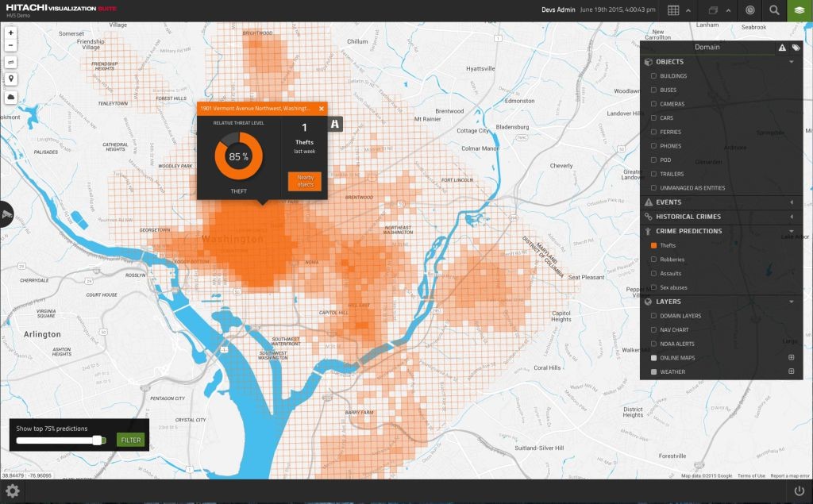This screenshot has height=504, width=813.
Task: Click the magnifying glass search icon
Action: tap(774, 10)
